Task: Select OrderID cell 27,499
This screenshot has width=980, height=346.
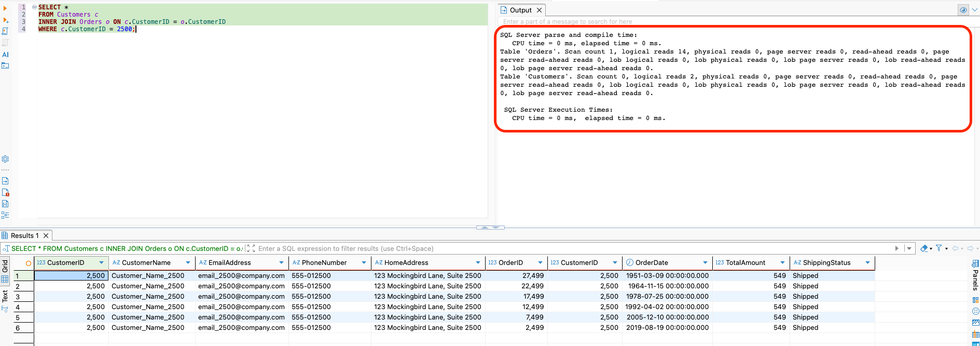Action: pos(516,276)
